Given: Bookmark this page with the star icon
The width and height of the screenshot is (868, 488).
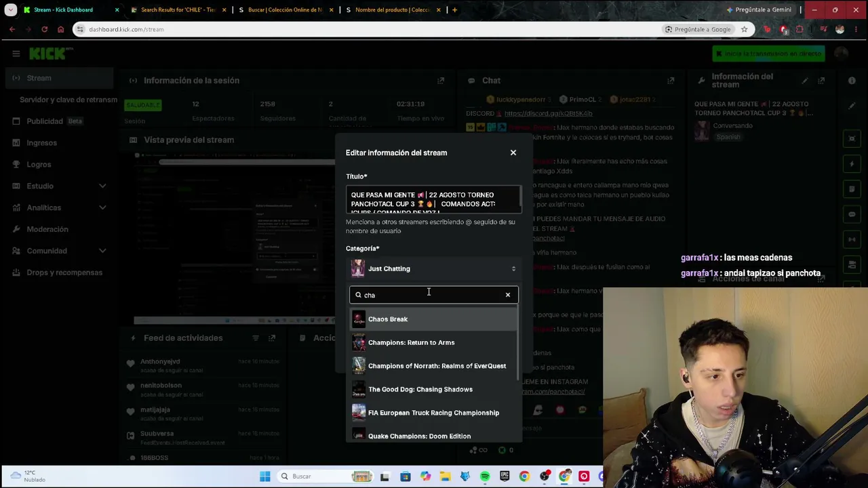Looking at the screenshot, I should (x=744, y=29).
